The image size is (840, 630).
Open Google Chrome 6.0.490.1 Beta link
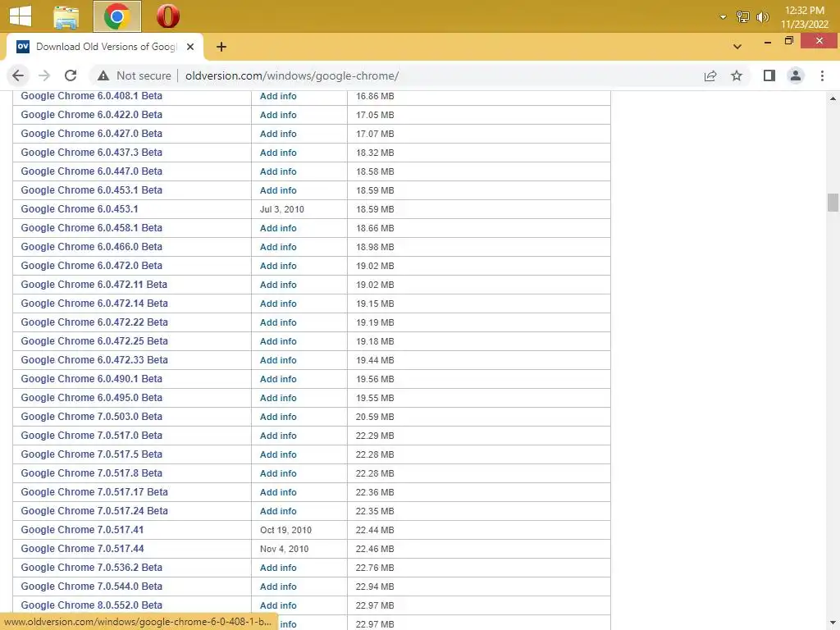pyautogui.click(x=91, y=378)
